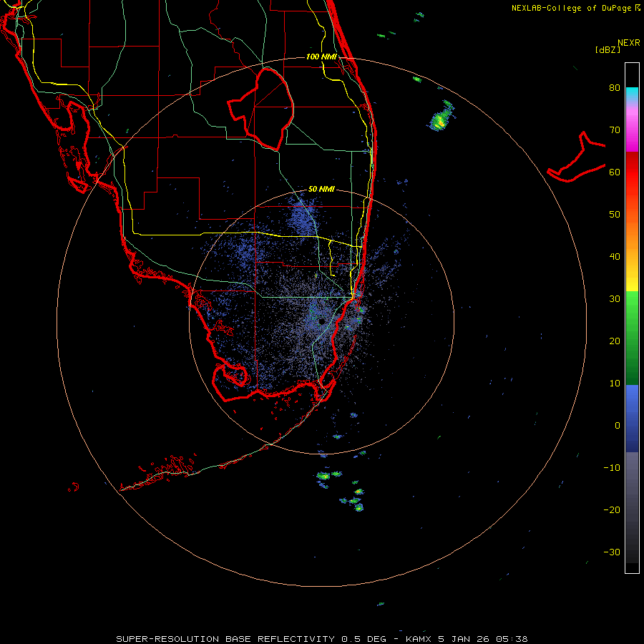Screen dimensions: 644x644
Task: Click the KAMX 5 JAN 26 05:38 timestamp
Action: tap(467, 639)
